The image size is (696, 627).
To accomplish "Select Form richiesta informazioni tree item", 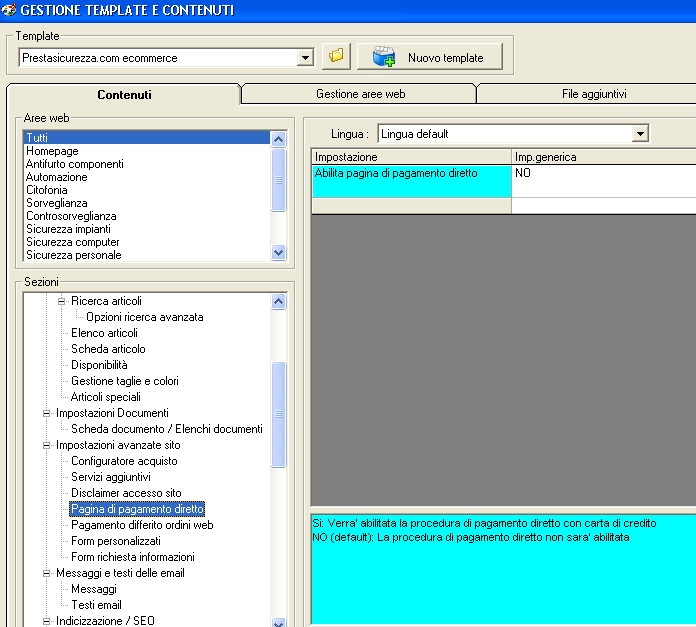I will pyautogui.click(x=133, y=556).
